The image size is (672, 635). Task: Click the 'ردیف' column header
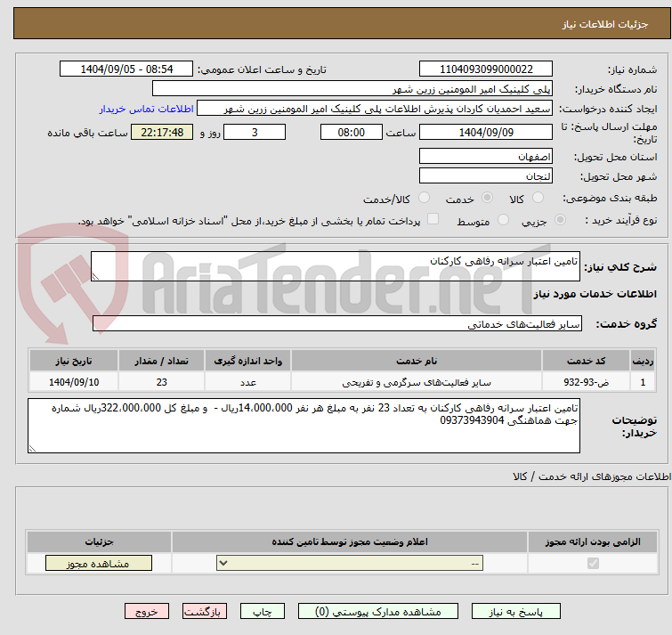coord(643,361)
